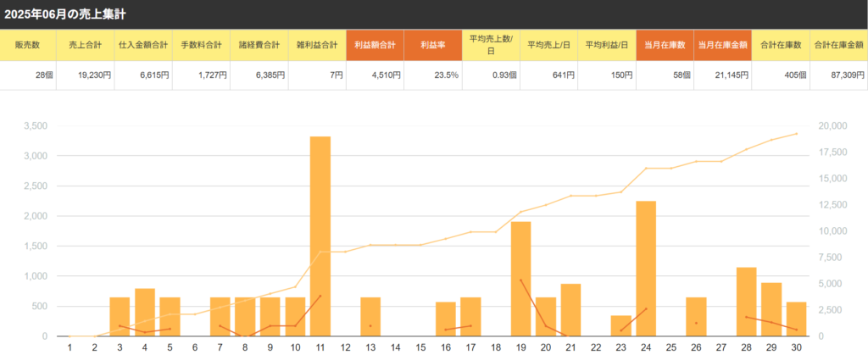Click the 21,145円 inventory amount value
Viewport: 868px width, 355px height.
click(732, 75)
